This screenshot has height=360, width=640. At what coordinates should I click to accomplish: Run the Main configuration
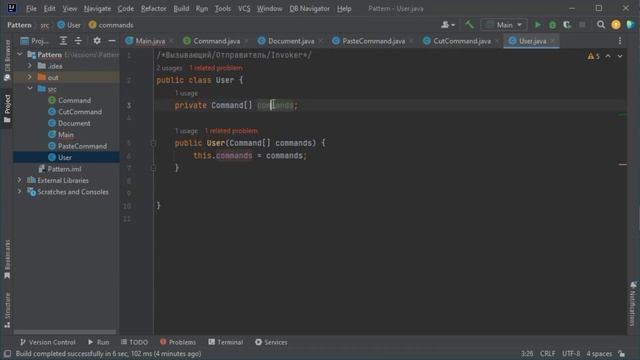pos(538,25)
